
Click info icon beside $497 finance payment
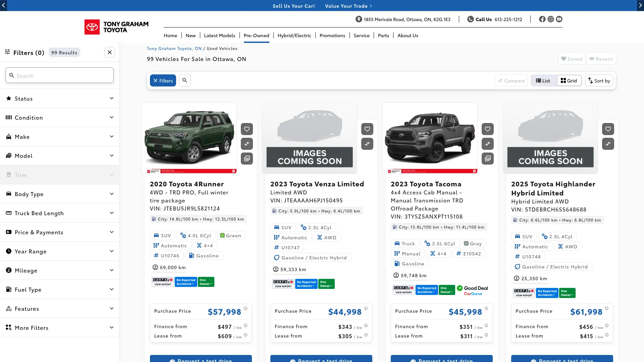pyautogui.click(x=246, y=325)
